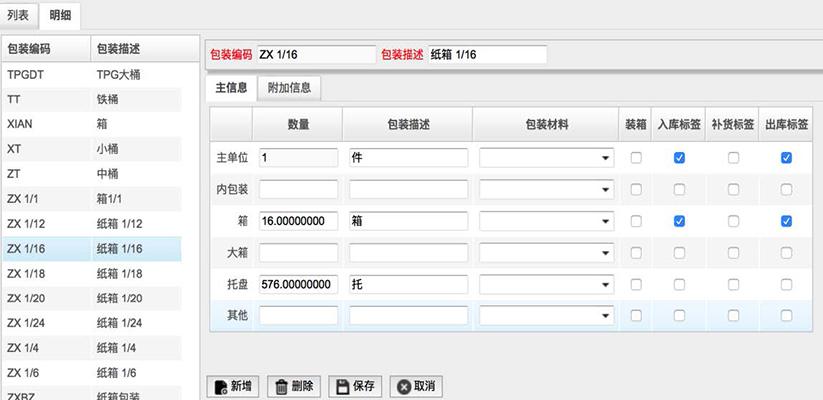
Task: Select the XT 小桶 row
Action: pyautogui.click(x=92, y=149)
